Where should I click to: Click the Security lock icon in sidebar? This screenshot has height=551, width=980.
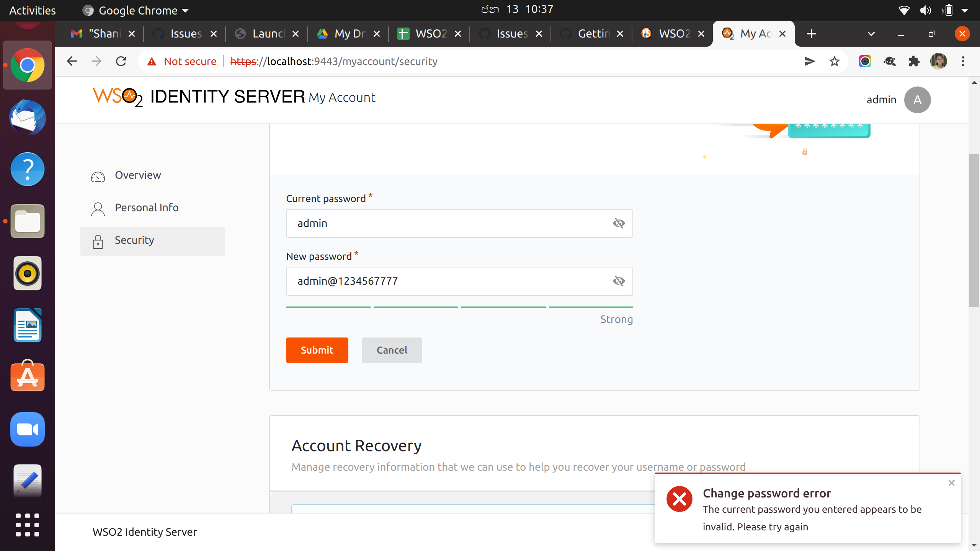[x=98, y=241]
